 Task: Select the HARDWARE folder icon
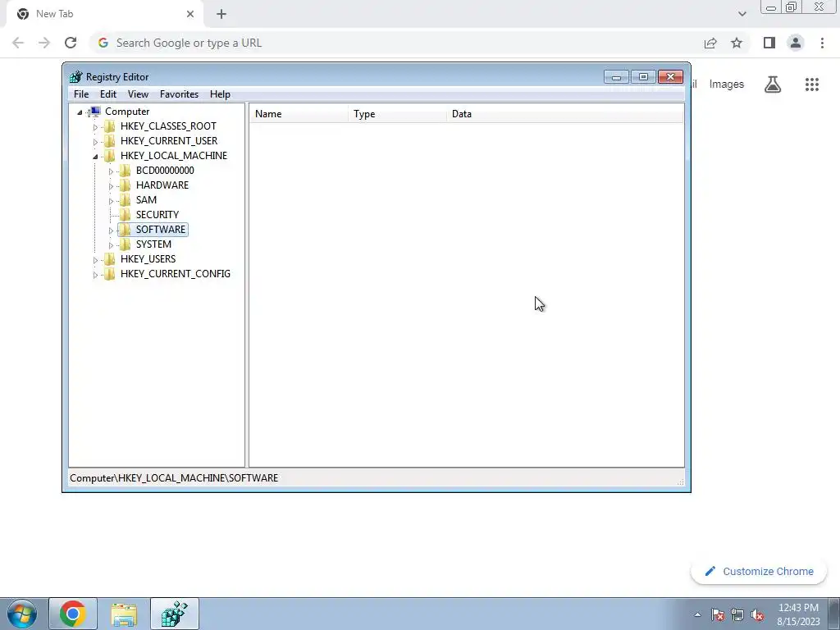click(x=125, y=185)
